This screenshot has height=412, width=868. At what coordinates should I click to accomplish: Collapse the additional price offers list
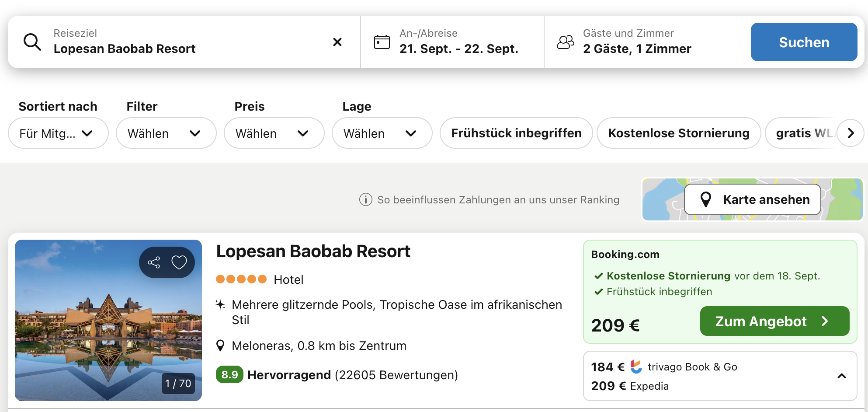point(842,376)
